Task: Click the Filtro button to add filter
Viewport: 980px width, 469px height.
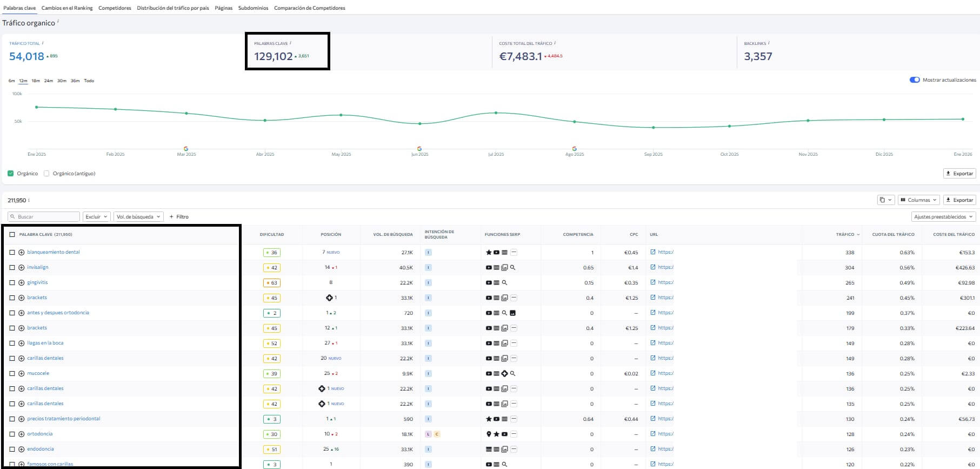Action: [179, 217]
